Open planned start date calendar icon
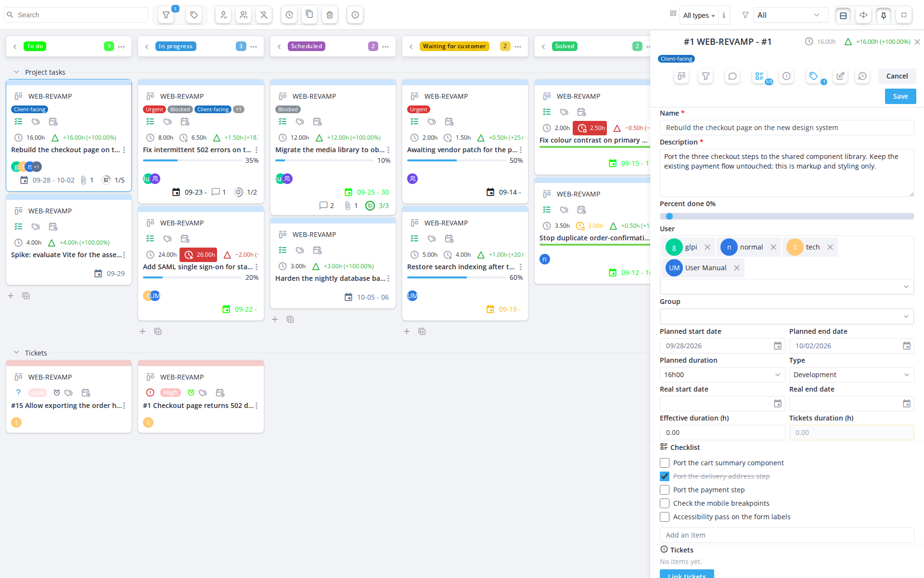 click(777, 346)
